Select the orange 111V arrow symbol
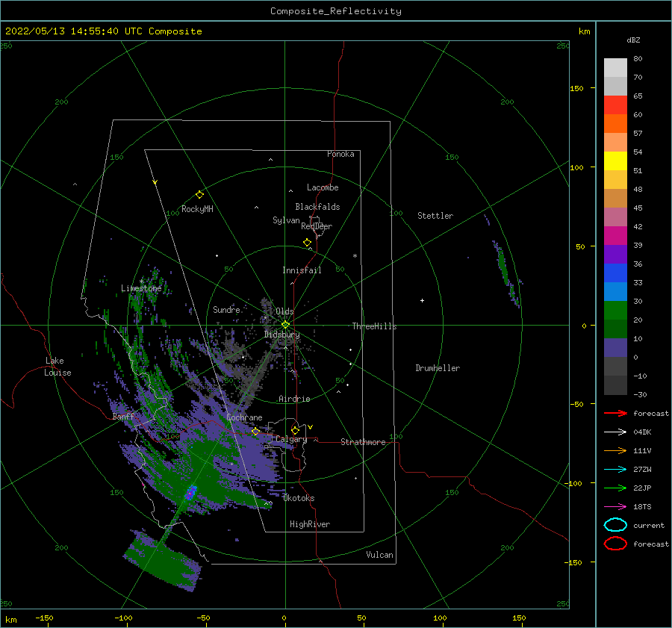This screenshot has height=628, width=672. (615, 450)
